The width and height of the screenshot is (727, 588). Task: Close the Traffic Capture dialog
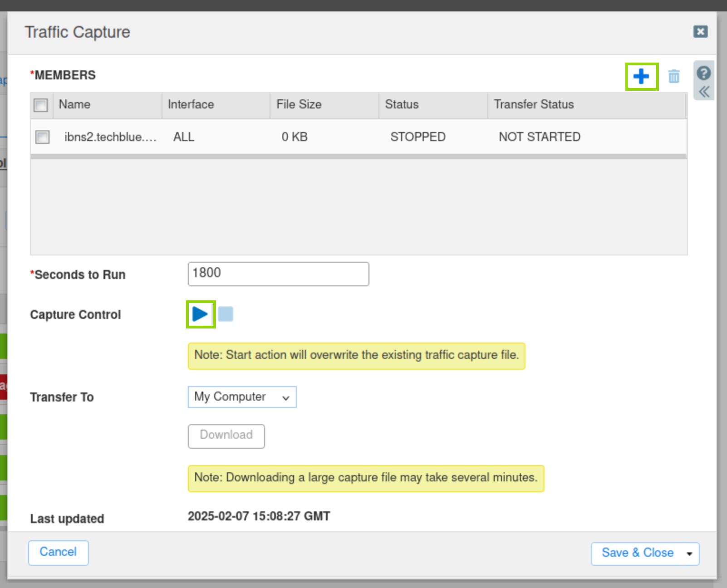[x=700, y=31]
